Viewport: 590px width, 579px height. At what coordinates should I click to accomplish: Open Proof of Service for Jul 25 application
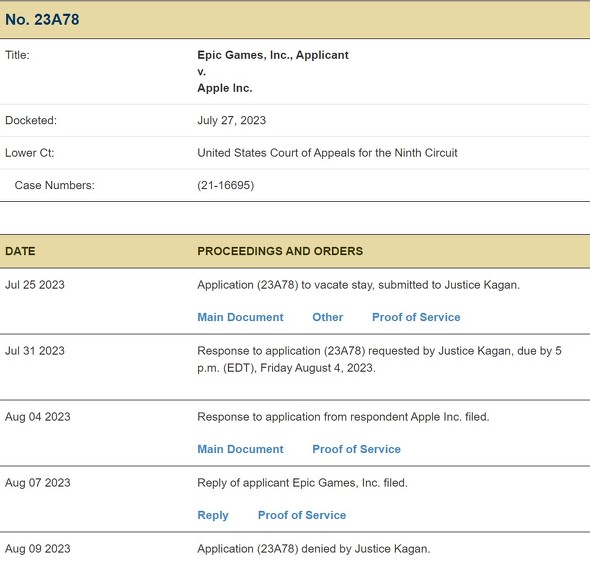(x=416, y=317)
